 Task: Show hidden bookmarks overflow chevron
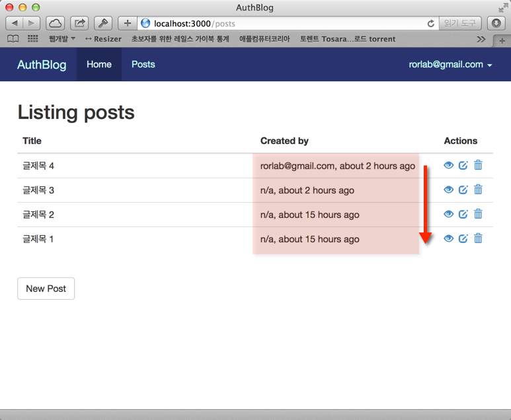coord(481,39)
